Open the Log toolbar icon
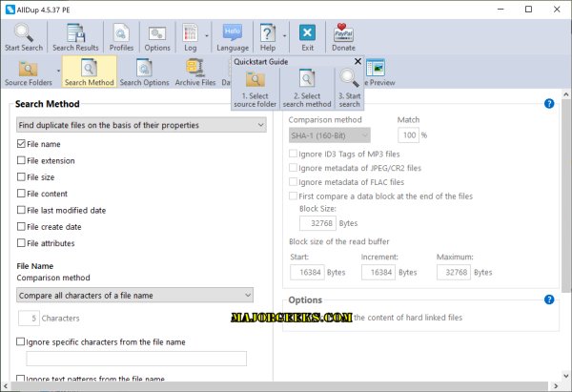Screen dimensions: 572x392 click(190, 33)
